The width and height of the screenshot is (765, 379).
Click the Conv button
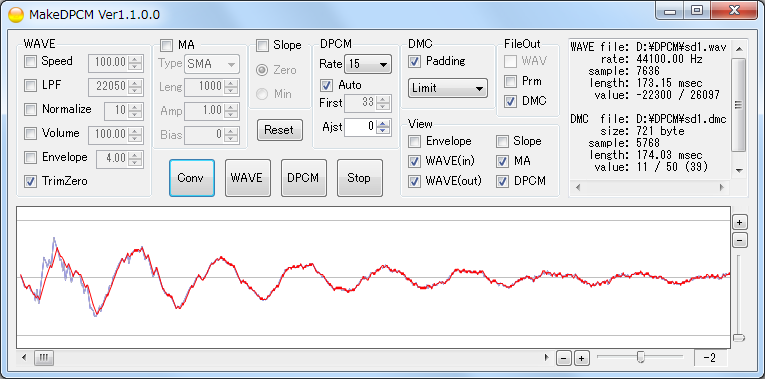192,178
